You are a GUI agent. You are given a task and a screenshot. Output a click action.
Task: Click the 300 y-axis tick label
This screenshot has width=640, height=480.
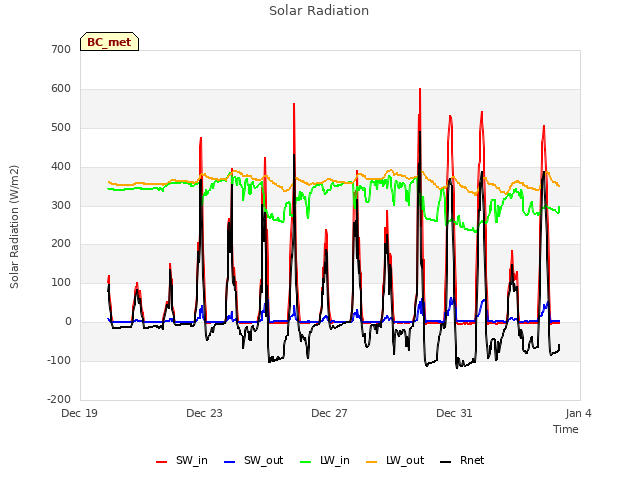pos(61,205)
